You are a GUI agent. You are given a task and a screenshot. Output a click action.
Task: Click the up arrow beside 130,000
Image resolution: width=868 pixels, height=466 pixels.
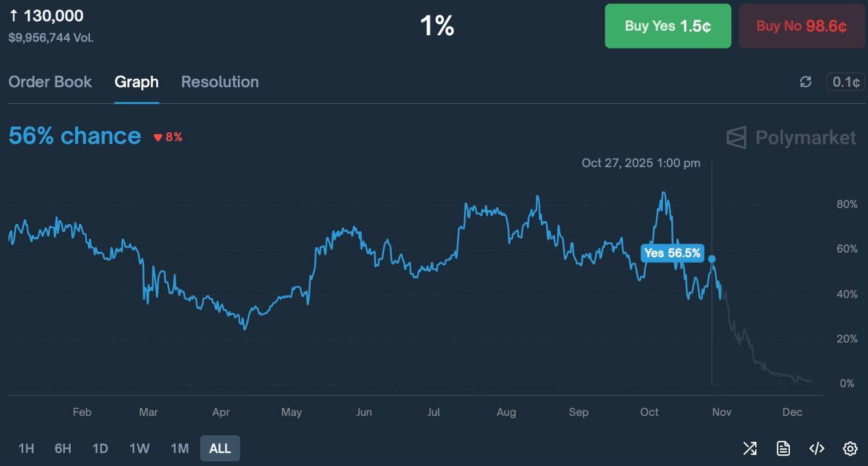coord(14,16)
